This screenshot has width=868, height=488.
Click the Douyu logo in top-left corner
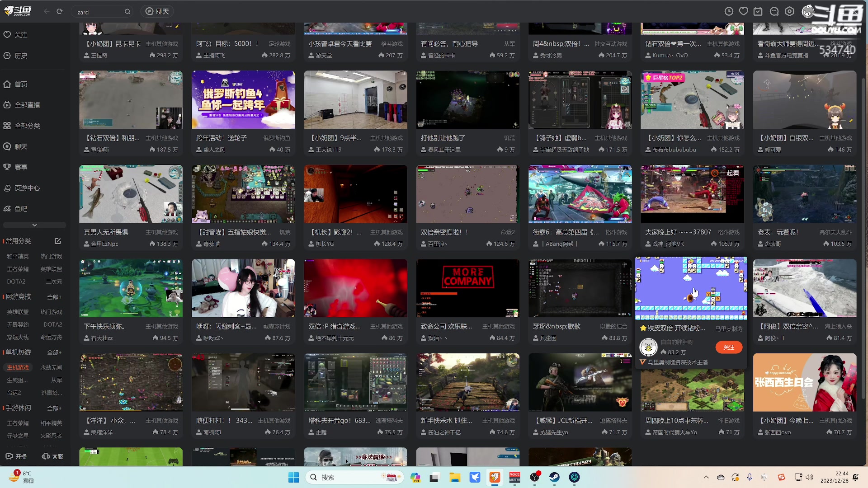point(18,11)
